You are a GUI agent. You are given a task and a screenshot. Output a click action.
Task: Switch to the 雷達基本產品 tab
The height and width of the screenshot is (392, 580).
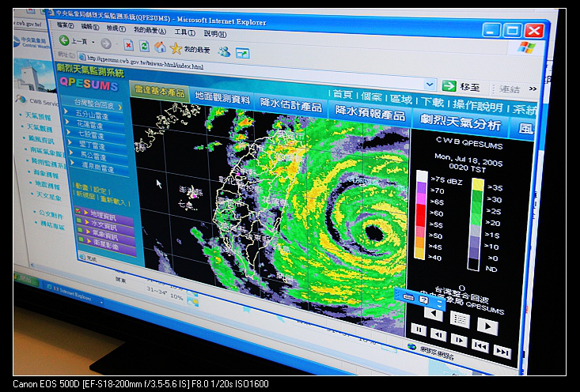click(160, 91)
